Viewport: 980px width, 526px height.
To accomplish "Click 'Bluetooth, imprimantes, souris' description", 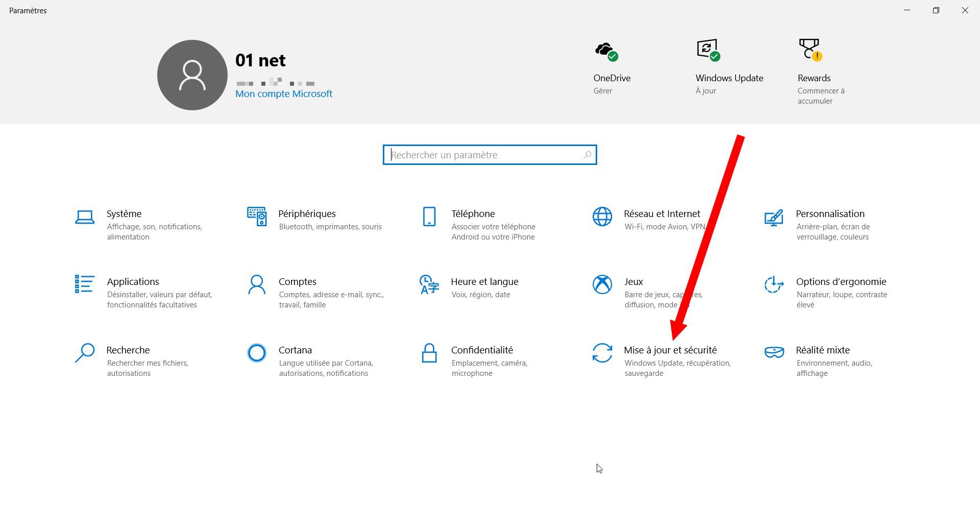I will (x=330, y=227).
